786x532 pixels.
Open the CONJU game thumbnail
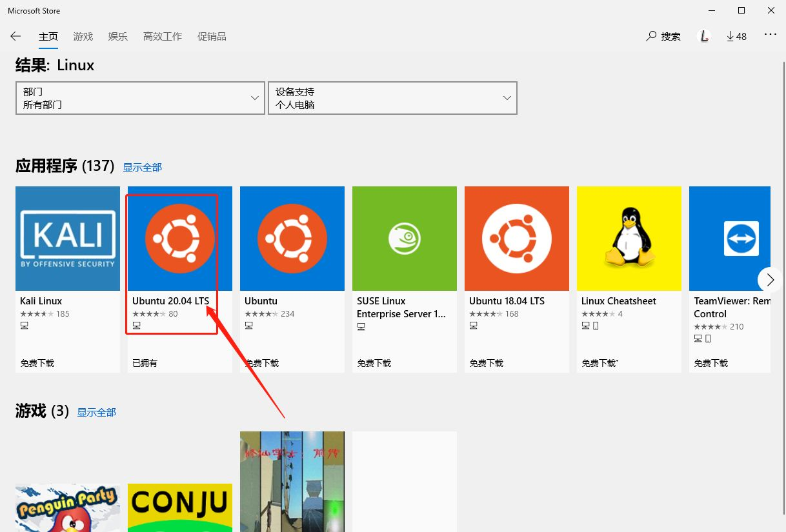(180, 508)
